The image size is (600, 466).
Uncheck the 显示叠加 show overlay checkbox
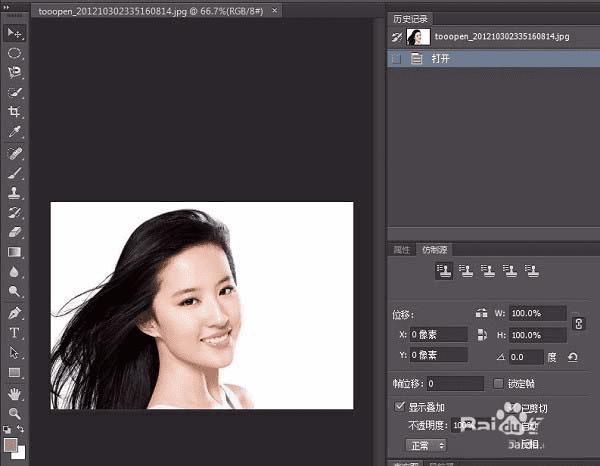(400, 407)
